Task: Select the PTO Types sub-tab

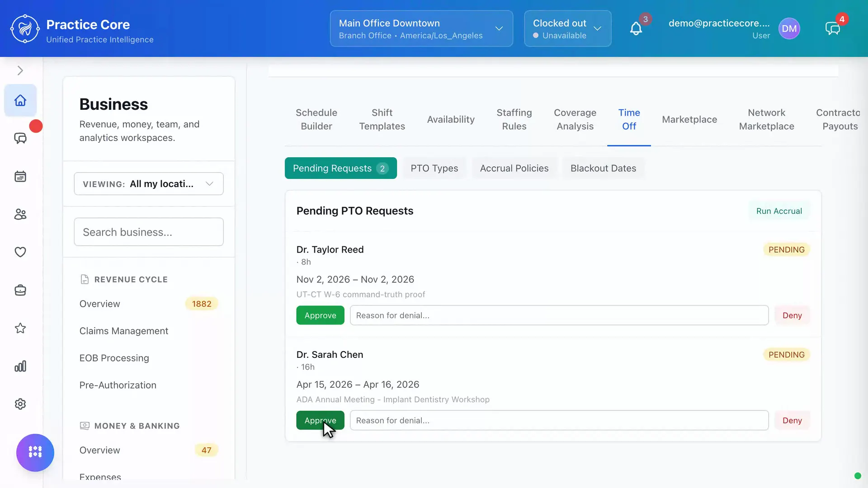Action: (x=434, y=168)
